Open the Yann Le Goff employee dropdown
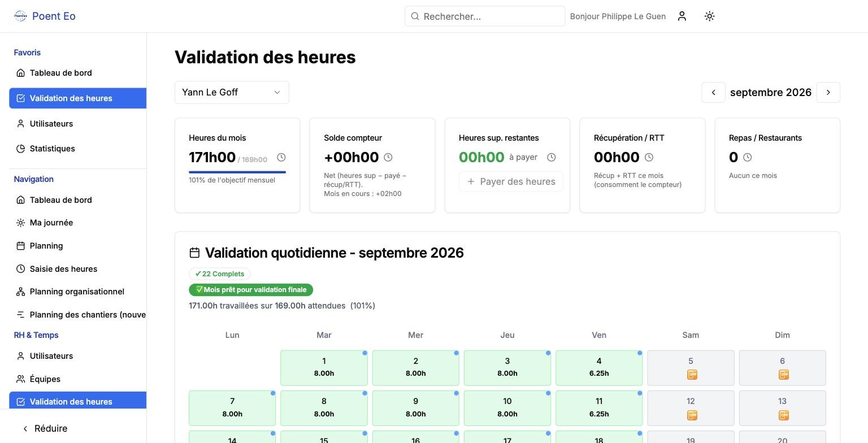Image resolution: width=868 pixels, height=443 pixels. pyautogui.click(x=232, y=93)
